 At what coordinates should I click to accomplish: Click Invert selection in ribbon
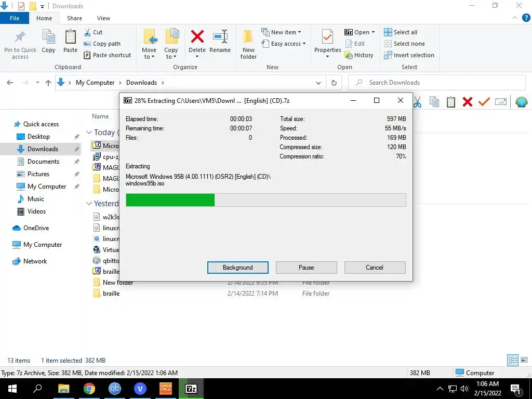(x=409, y=55)
